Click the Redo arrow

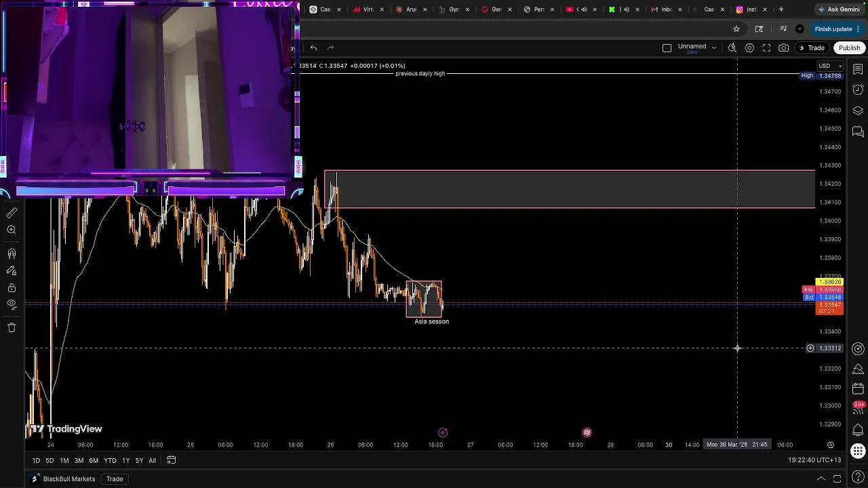point(331,47)
